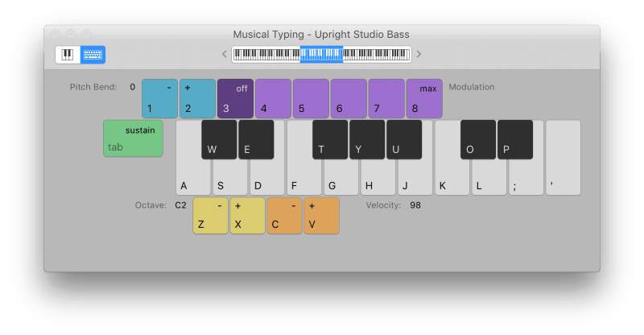This screenshot has height=335, width=644.
Task: Set modulation level with key 4
Action: click(273, 99)
